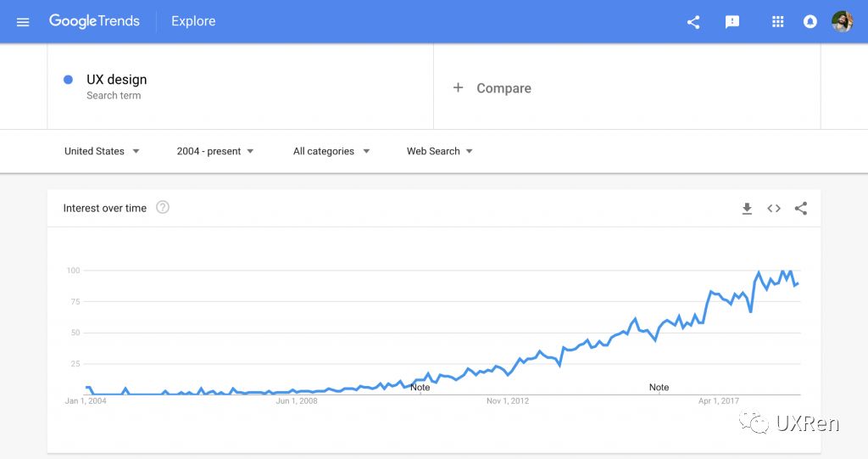This screenshot has width=868, height=459.
Task: Select the Explore header item
Action: tap(193, 22)
